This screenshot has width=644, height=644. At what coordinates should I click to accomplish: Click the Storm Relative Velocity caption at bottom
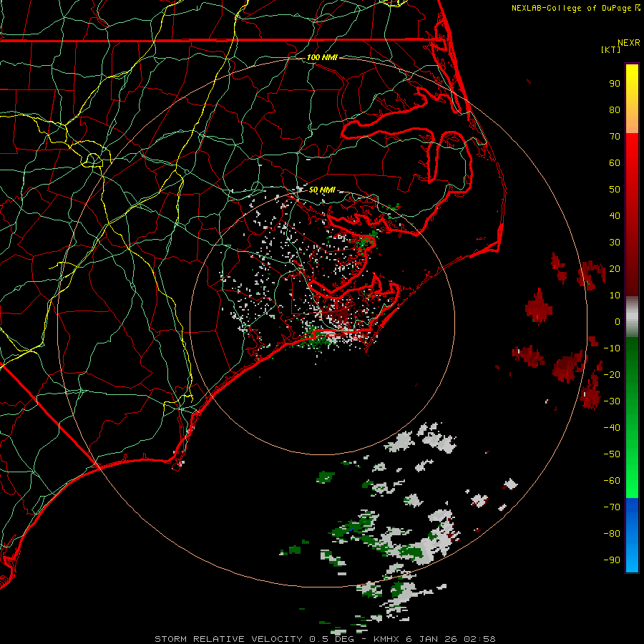coord(325,639)
